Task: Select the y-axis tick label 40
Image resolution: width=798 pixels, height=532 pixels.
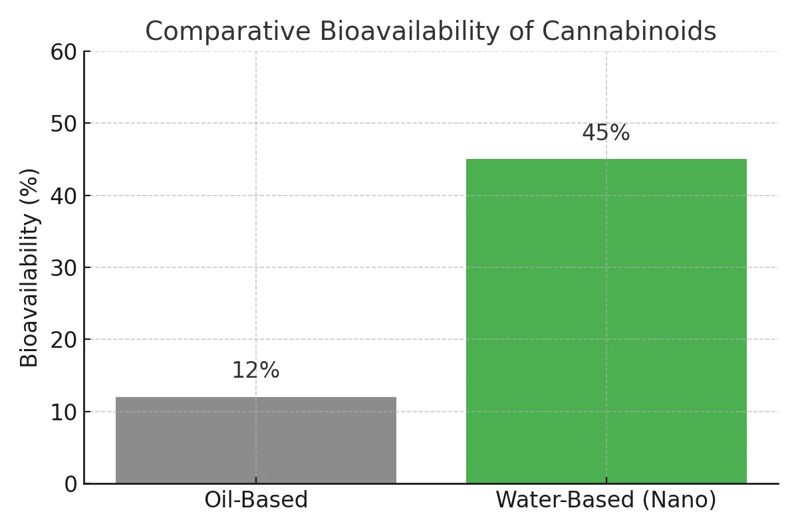Action: (x=64, y=196)
